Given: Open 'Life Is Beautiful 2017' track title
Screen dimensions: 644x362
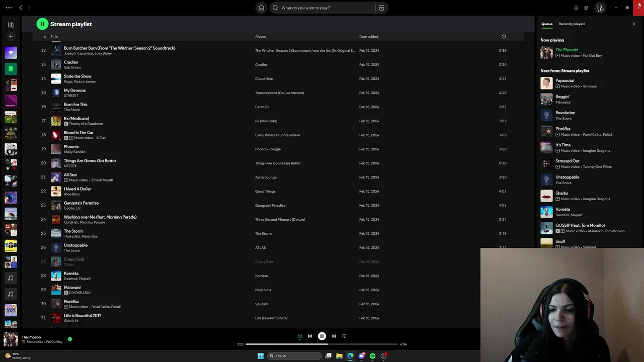Looking at the screenshot, I should pos(83,316).
